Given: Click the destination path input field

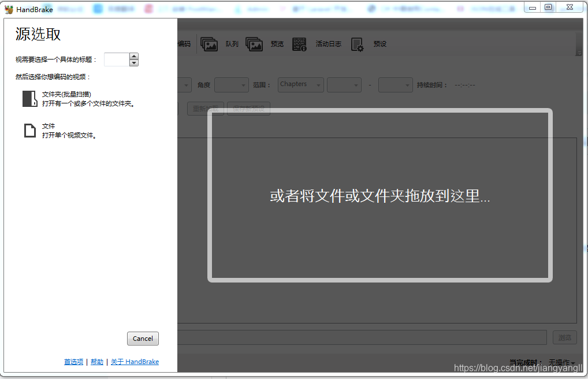Looking at the screenshot, I should 362,338.
